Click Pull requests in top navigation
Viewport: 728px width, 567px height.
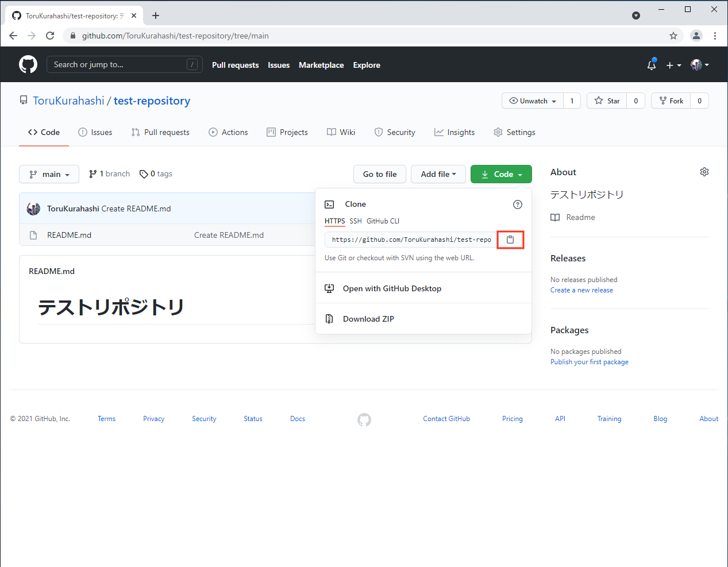236,65
